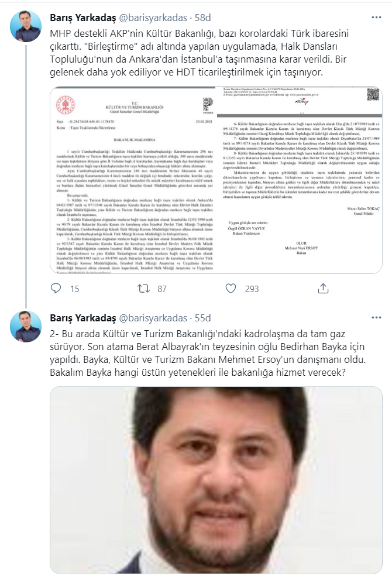Select the 293 likes count
This screenshot has height=576, width=392.
[x=252, y=289]
